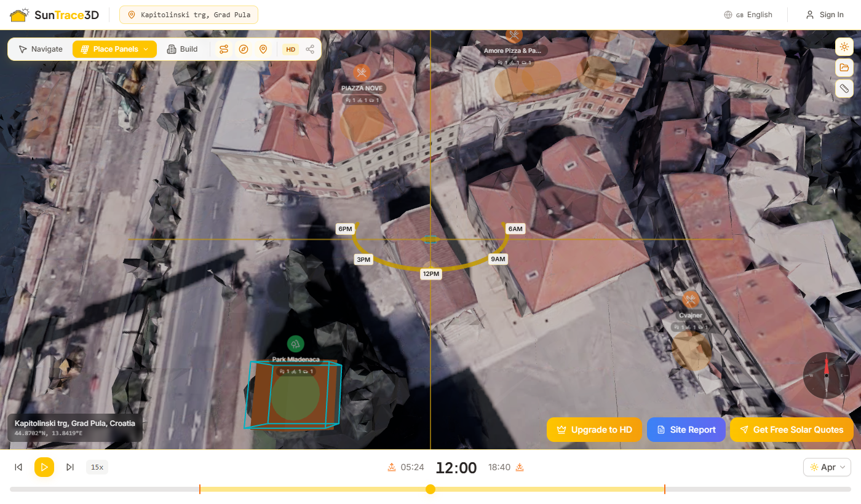The height and width of the screenshot is (504, 861).
Task: Click the compass icon in the toolbar
Action: 244,49
